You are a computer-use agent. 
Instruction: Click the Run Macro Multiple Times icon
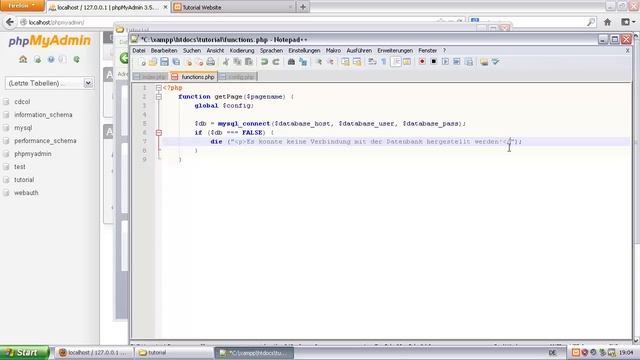[x=456, y=62]
